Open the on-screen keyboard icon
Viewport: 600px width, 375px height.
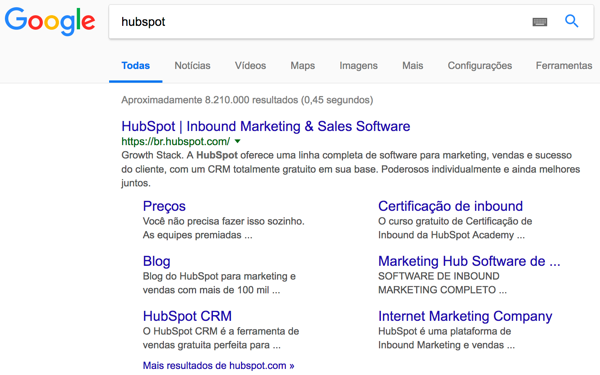pos(540,22)
